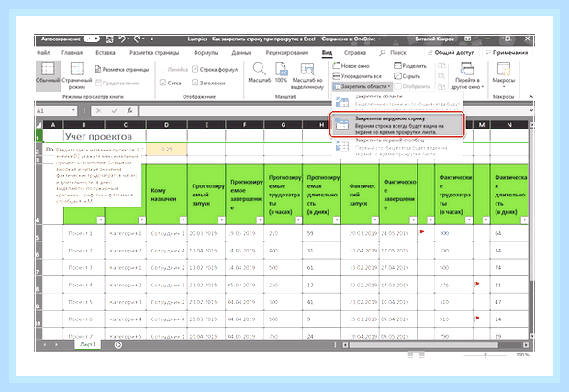Click the formula bar confirm checkmark
569x392 pixels.
coord(115,111)
